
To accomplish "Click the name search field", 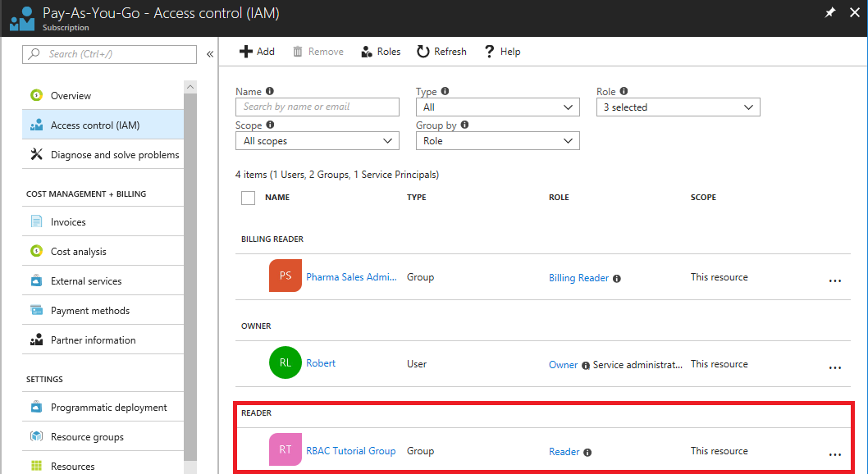I will click(x=317, y=107).
